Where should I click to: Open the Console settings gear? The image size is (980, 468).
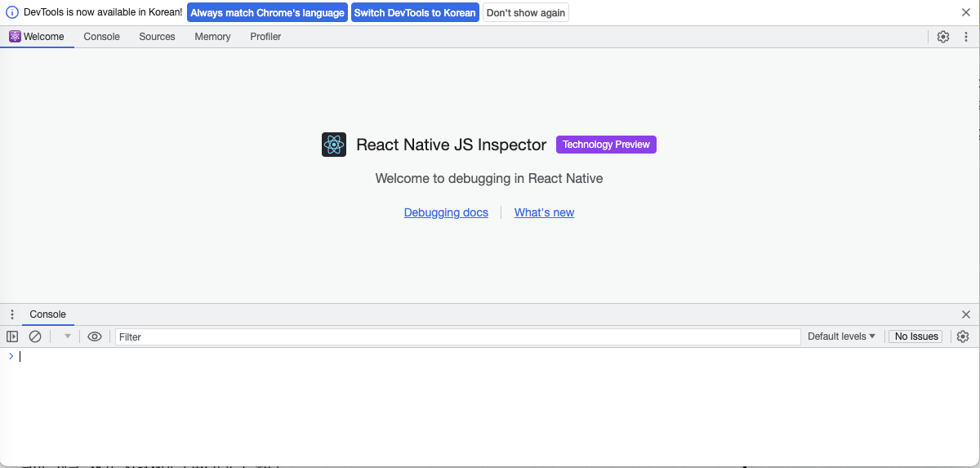[x=963, y=337]
